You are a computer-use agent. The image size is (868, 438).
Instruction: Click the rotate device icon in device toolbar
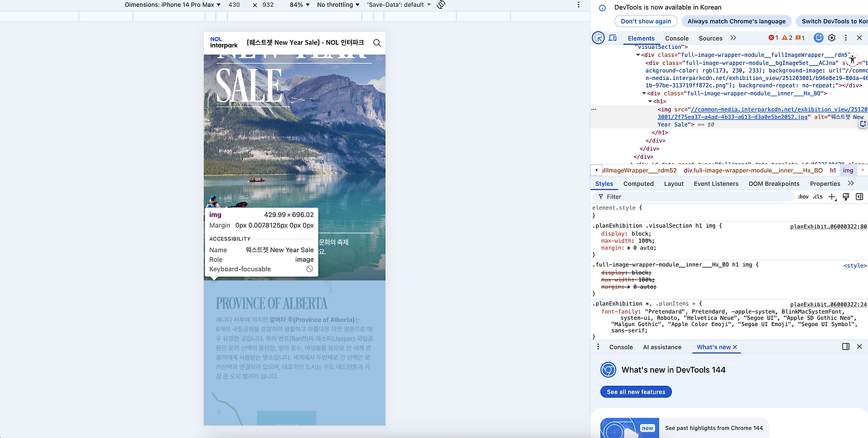click(441, 5)
